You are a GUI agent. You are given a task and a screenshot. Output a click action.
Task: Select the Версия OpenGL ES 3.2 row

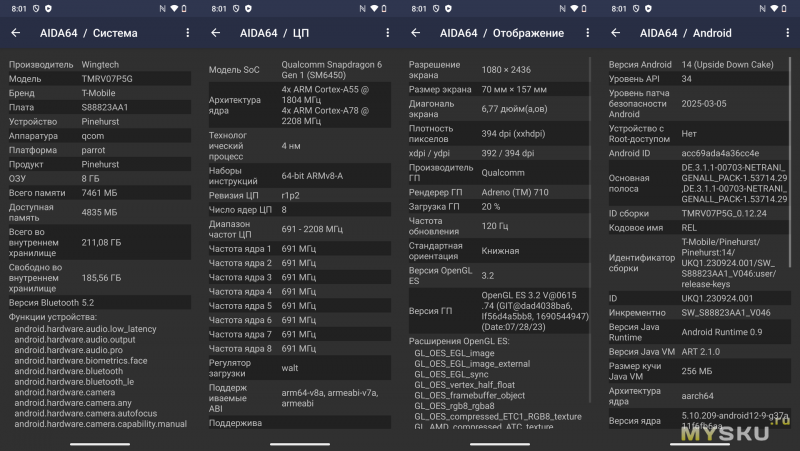tap(498, 275)
